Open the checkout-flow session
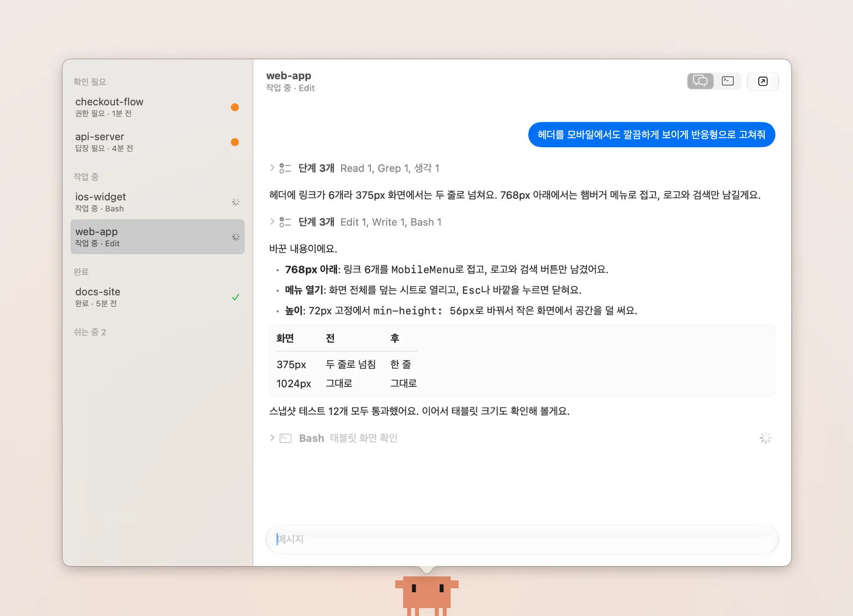Image resolution: width=853 pixels, height=616 pixels. pyautogui.click(x=157, y=107)
